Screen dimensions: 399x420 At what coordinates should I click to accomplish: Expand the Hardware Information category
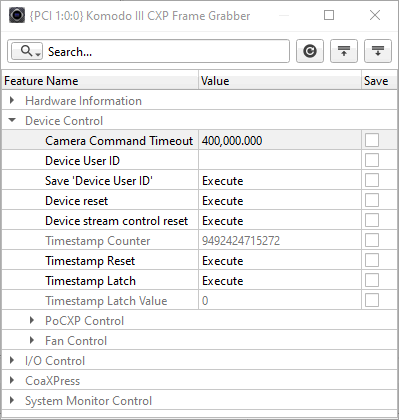pos(12,100)
